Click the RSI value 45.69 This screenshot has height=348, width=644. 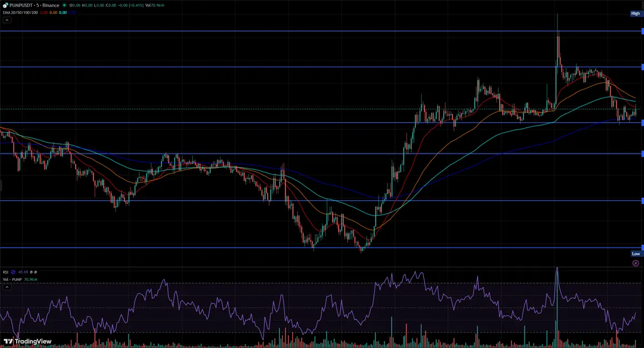(x=23, y=272)
